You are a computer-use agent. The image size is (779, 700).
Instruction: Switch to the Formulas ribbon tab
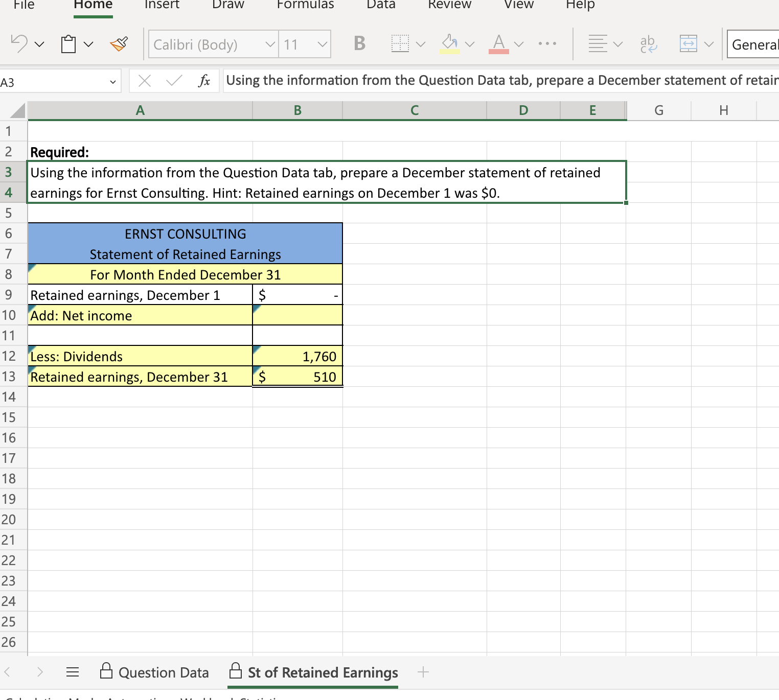[x=305, y=5]
